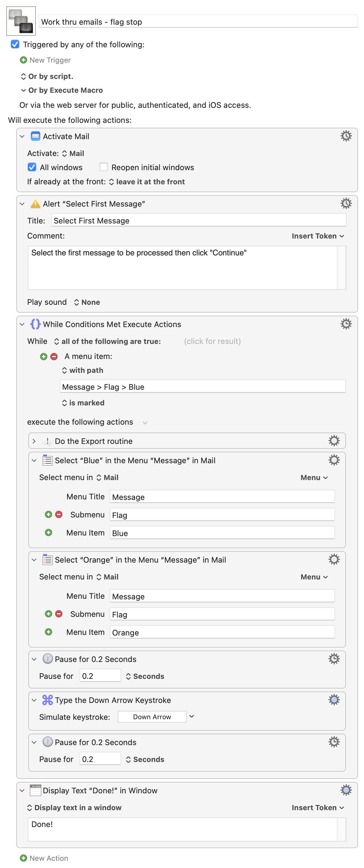The image size is (364, 868).
Task: Open gear menu for While Conditions action
Action: click(345, 324)
